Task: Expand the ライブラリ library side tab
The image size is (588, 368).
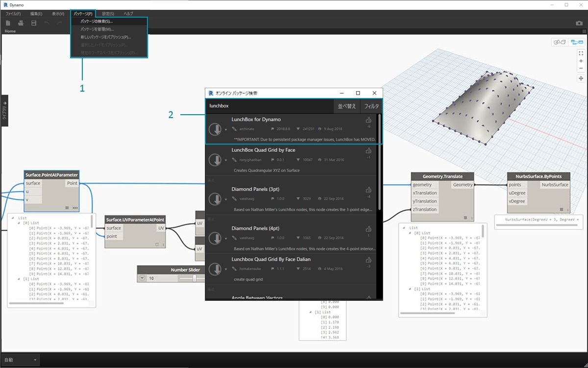Action: click(x=4, y=111)
